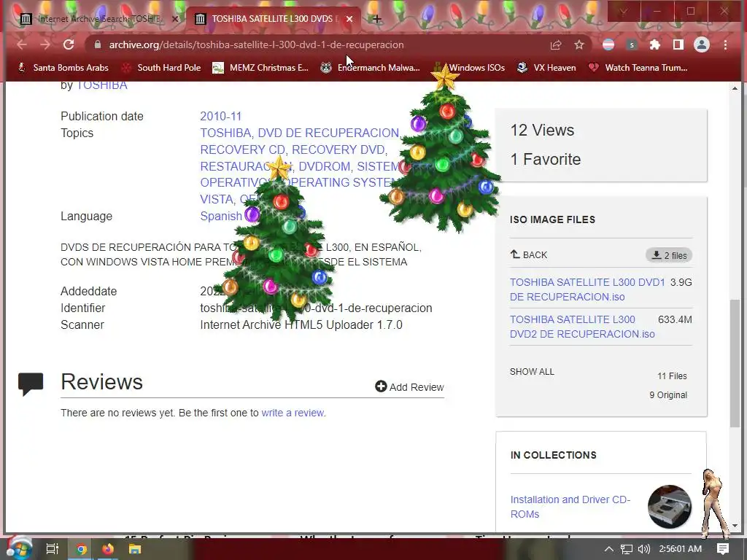The image size is (747, 560).
Task: Open Task View on taskbar
Action: (x=53, y=549)
